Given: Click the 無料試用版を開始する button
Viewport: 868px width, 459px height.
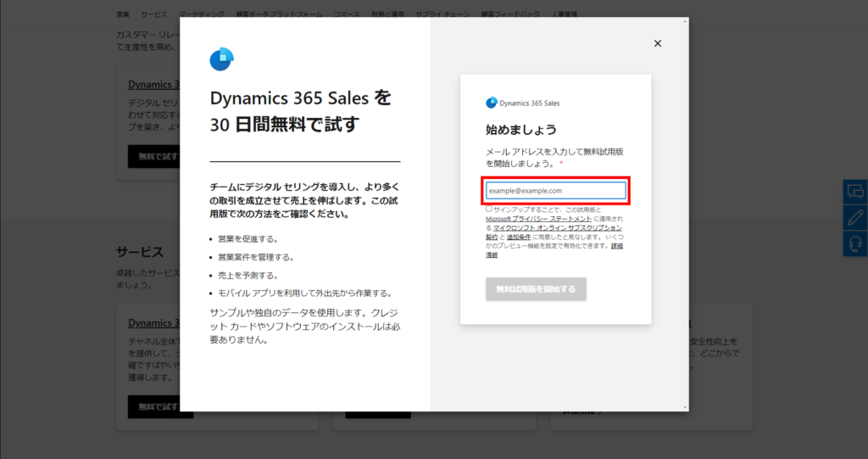Looking at the screenshot, I should tap(536, 288).
